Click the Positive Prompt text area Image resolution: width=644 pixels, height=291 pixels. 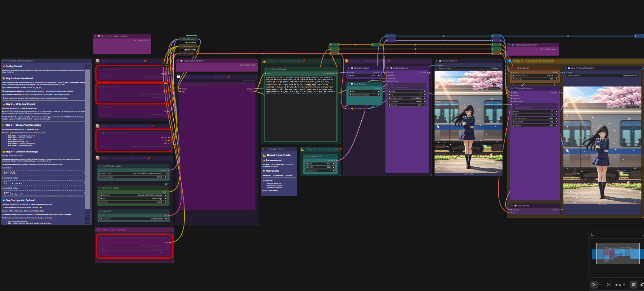point(301,108)
